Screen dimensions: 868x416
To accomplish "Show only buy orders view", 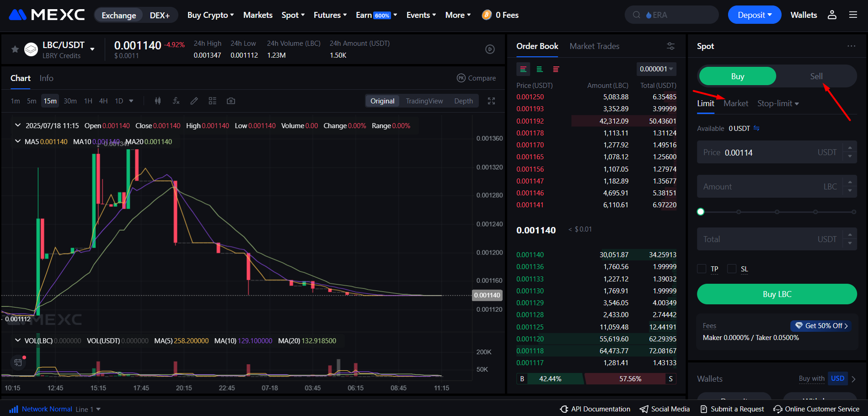I will click(540, 69).
